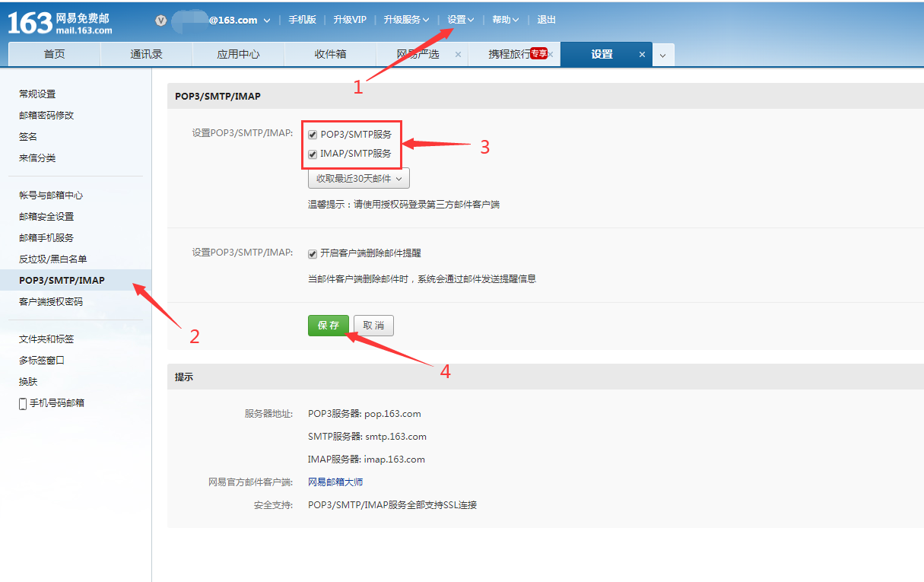Close the 设置 tab

(642, 55)
